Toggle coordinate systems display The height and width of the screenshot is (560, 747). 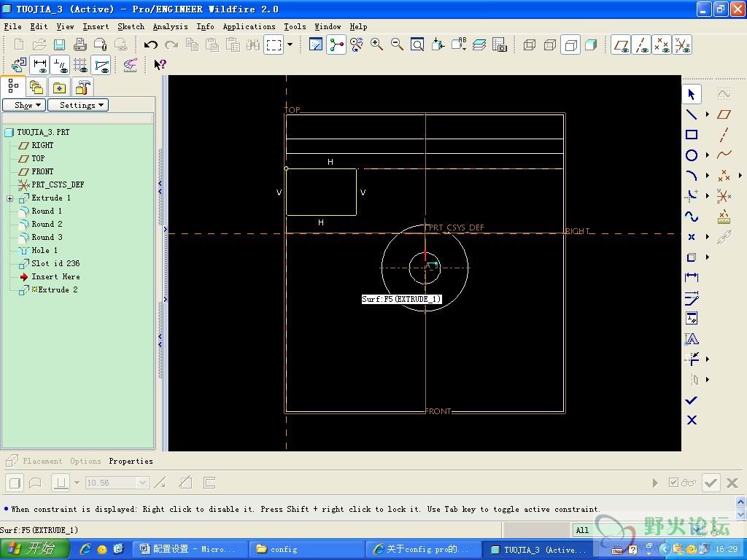click(x=682, y=45)
